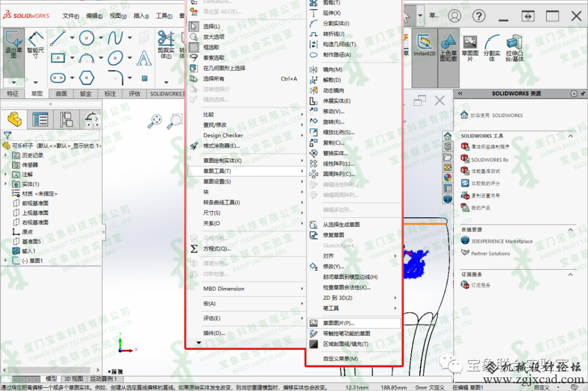588x391 pixels.
Task: Click the 拉伸凸台/基体 Extrude Boss toolbar icon
Action: [x=514, y=48]
